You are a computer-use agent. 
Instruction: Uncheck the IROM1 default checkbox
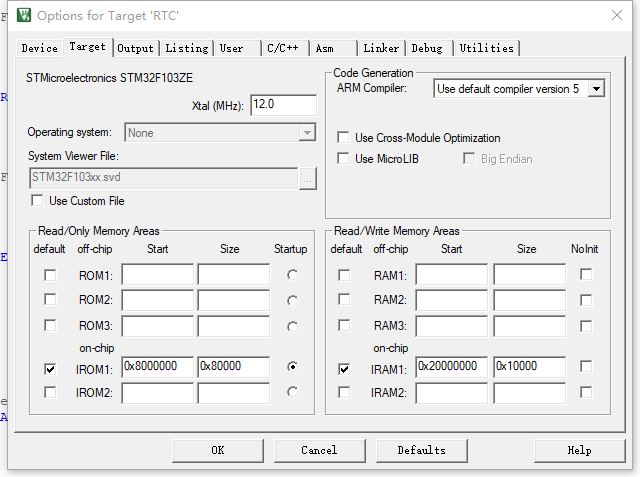(x=50, y=369)
